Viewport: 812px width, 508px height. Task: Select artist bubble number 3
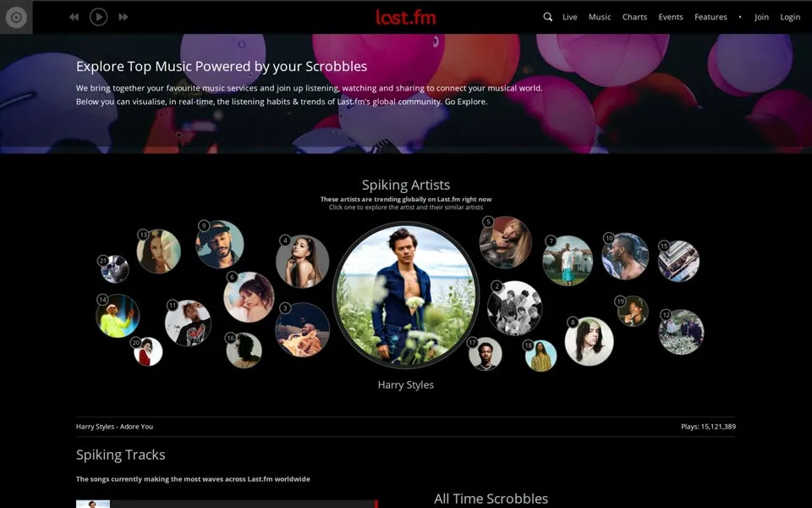pos(303,329)
